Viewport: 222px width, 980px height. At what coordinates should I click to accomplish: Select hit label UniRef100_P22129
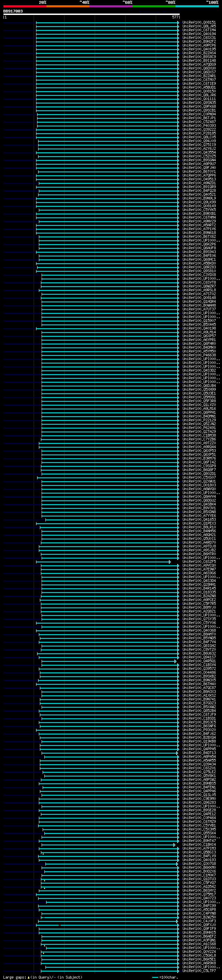[x=199, y=420]
